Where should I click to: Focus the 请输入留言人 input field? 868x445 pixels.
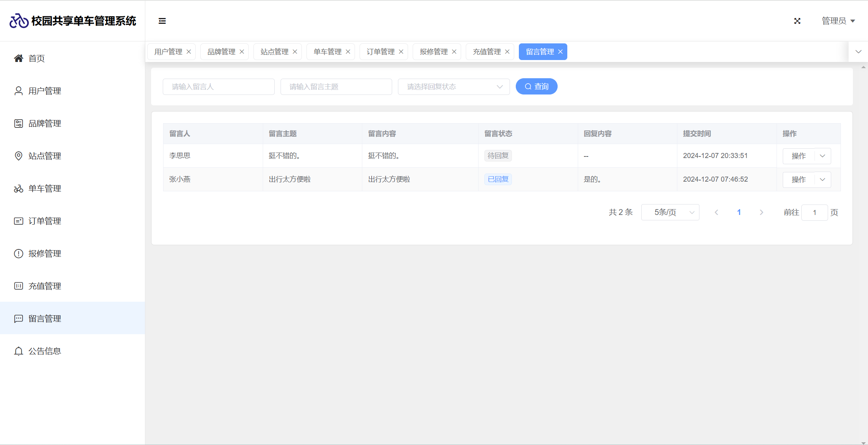tap(219, 87)
